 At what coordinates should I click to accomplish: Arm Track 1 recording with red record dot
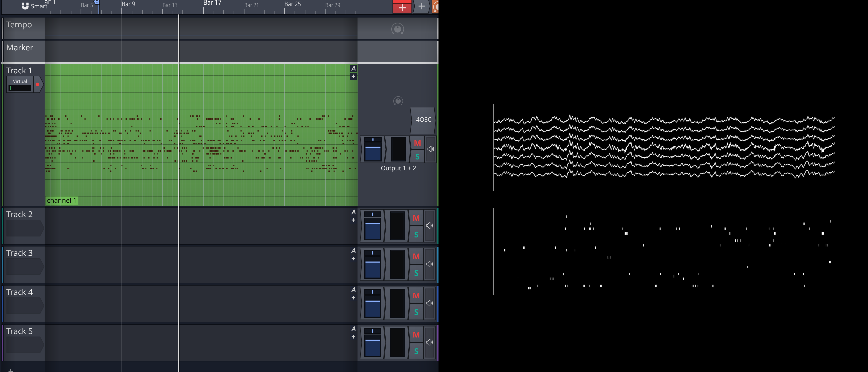(38, 84)
